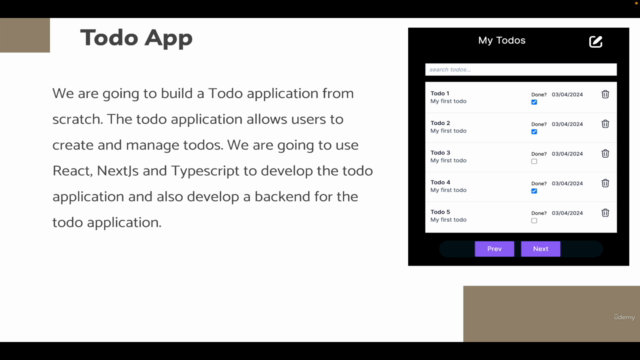
Task: Check the Done checkbox for Todo 3
Action: point(534,161)
